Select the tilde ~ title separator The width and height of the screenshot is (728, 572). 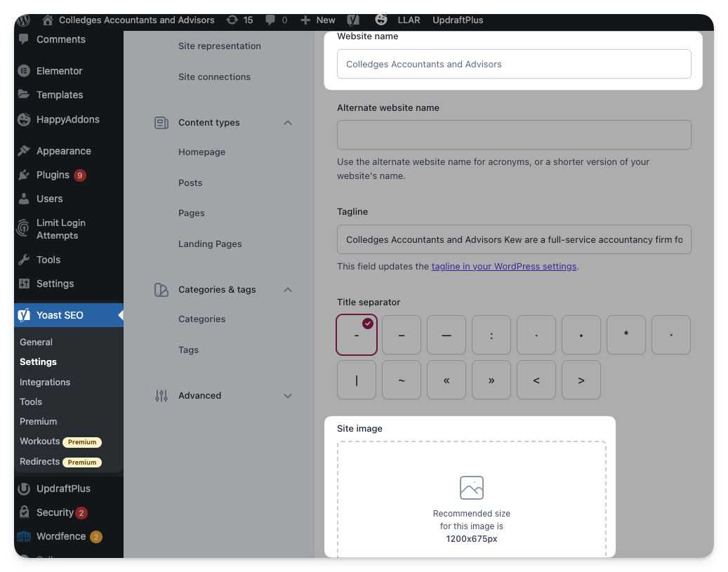click(x=402, y=380)
